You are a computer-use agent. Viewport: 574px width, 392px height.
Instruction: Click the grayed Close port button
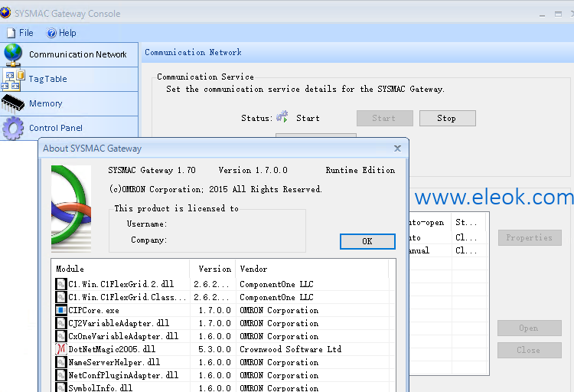click(x=530, y=350)
